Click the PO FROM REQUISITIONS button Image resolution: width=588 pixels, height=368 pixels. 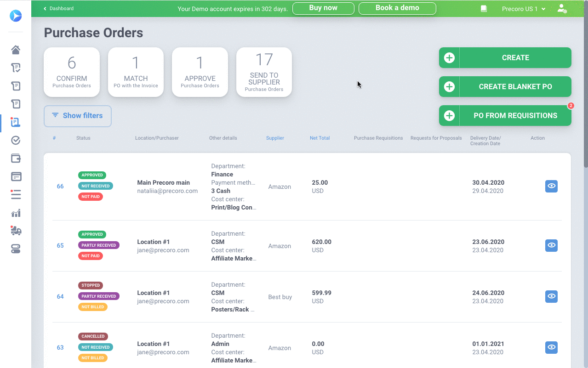(x=505, y=116)
